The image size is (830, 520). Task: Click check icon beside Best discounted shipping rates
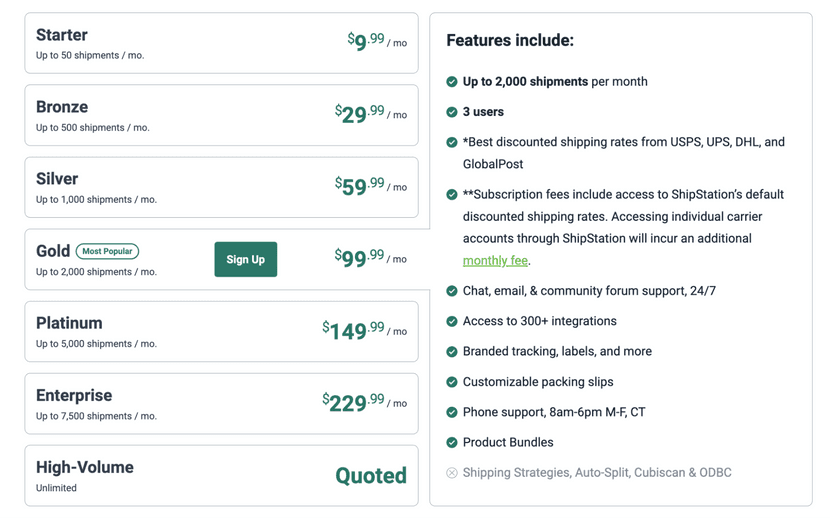tap(452, 142)
